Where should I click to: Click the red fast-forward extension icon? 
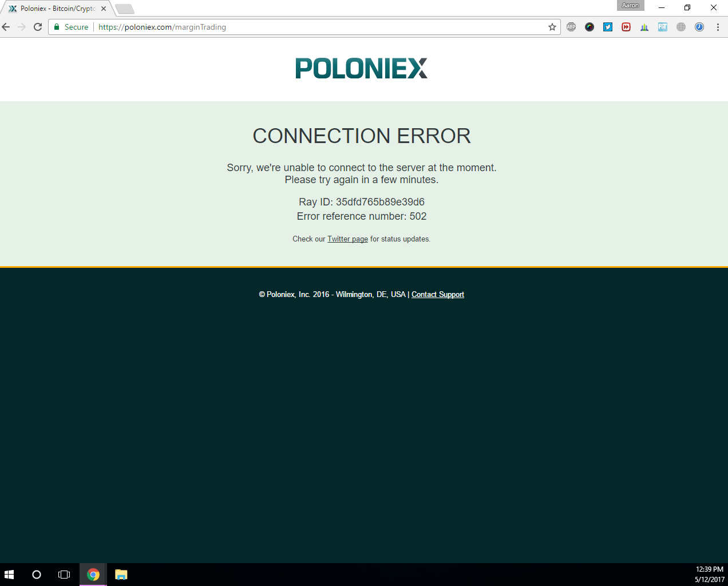[x=626, y=27]
